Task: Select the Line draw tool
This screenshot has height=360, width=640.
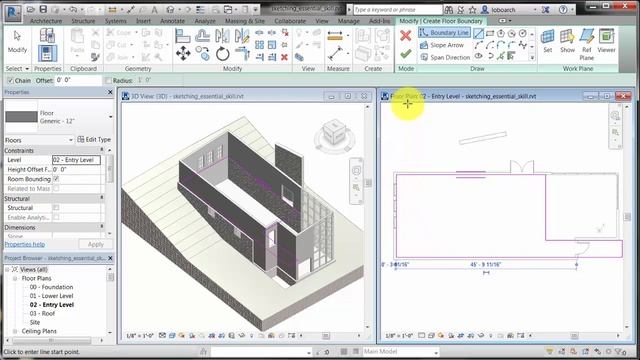Action: pyautogui.click(x=478, y=33)
